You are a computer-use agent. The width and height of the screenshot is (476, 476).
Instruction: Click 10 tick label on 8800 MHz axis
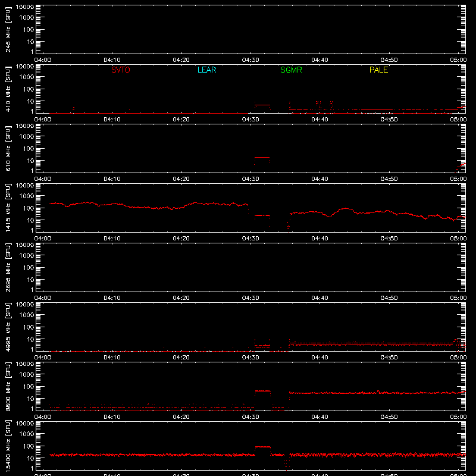point(30,399)
